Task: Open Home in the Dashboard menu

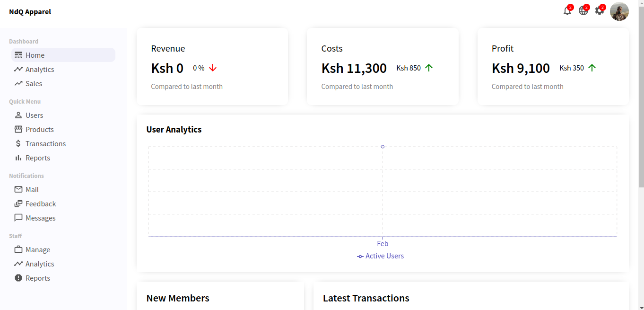Action: pyautogui.click(x=35, y=55)
